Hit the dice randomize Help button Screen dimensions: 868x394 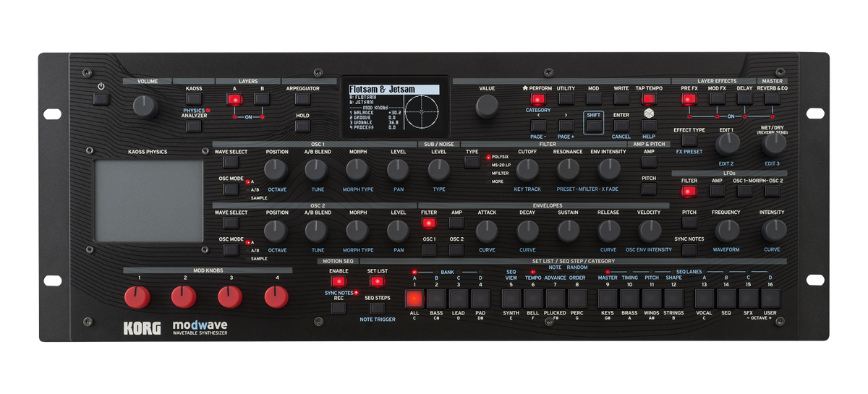coord(649,124)
